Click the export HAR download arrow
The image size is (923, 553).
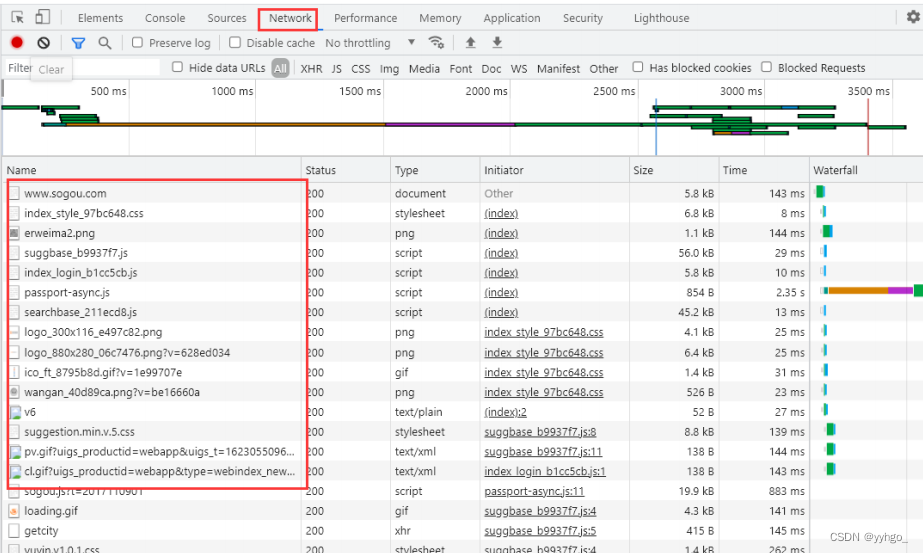pos(497,43)
